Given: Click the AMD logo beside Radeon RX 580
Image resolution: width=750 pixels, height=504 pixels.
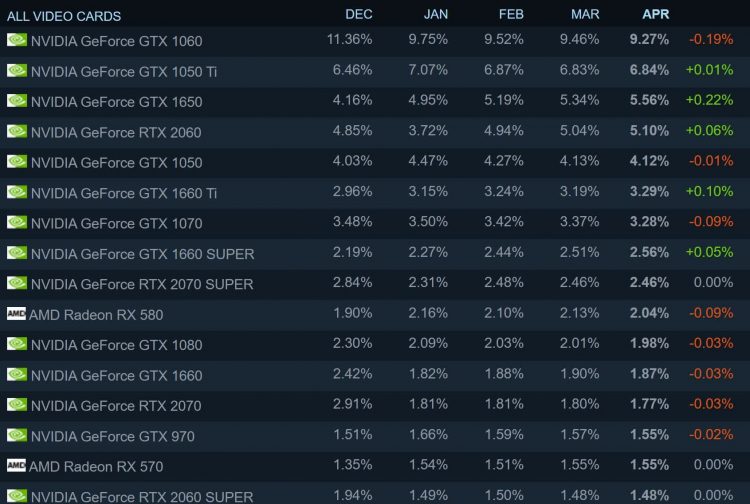Looking at the screenshot, I should pos(16,314).
